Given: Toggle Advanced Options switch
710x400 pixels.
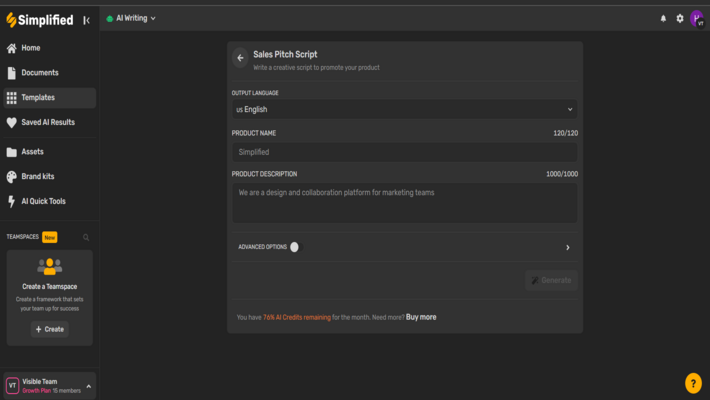Looking at the screenshot, I should coord(296,247).
